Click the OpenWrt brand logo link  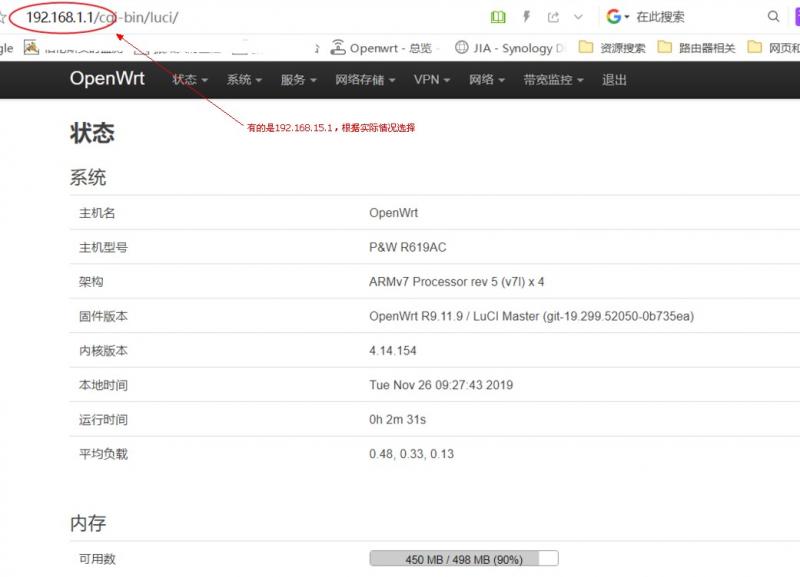[x=107, y=79]
